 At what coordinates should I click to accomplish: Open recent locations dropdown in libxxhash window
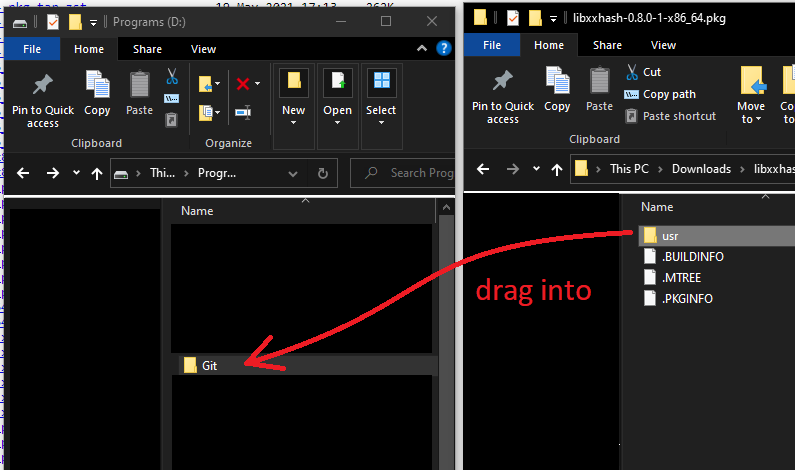536,169
